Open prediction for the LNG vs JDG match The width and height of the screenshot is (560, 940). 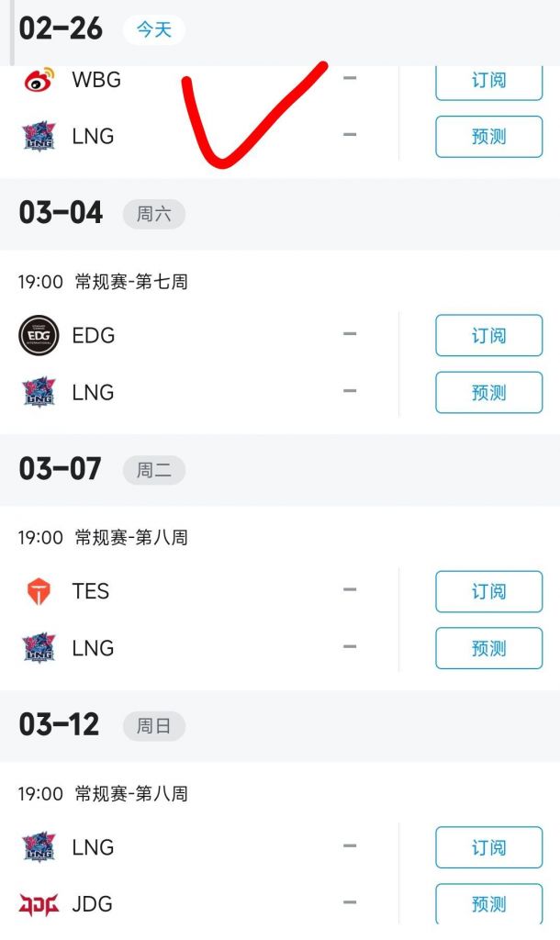point(488,903)
